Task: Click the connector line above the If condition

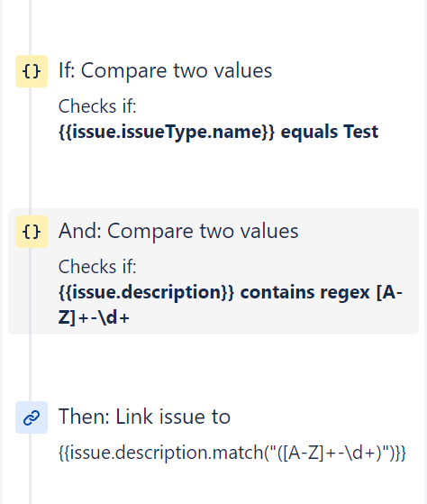Action: coord(31,27)
